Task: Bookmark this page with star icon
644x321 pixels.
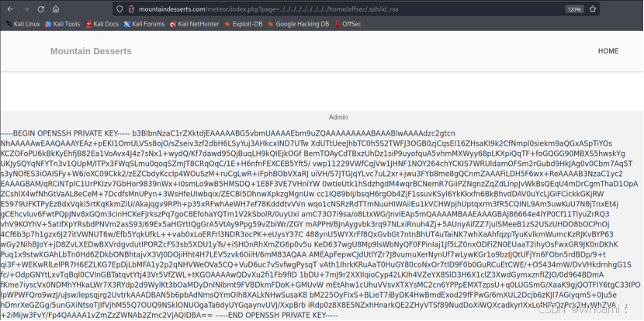Action: [x=592, y=9]
